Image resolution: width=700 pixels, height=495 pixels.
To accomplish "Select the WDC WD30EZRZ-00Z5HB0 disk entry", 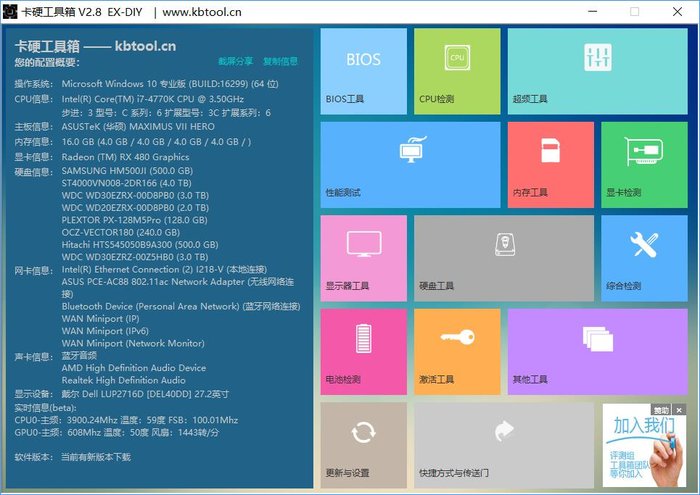I will 135,257.
